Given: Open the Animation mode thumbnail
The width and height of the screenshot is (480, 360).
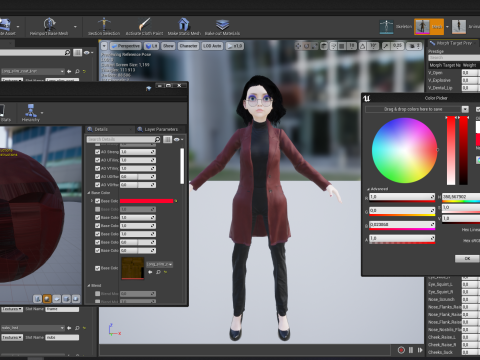Looking at the screenshot, I should pyautogui.click(x=459, y=26).
